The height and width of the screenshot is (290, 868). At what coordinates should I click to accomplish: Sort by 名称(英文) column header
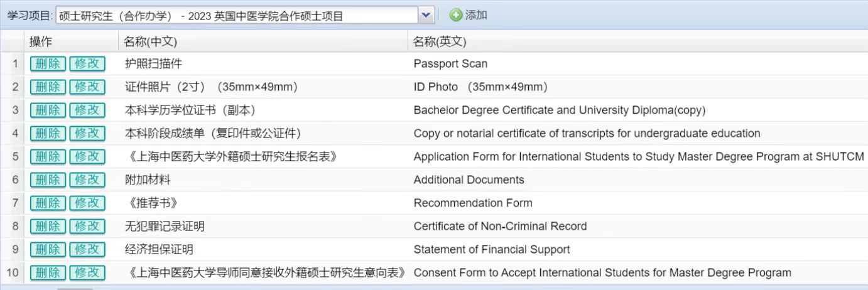(637, 41)
